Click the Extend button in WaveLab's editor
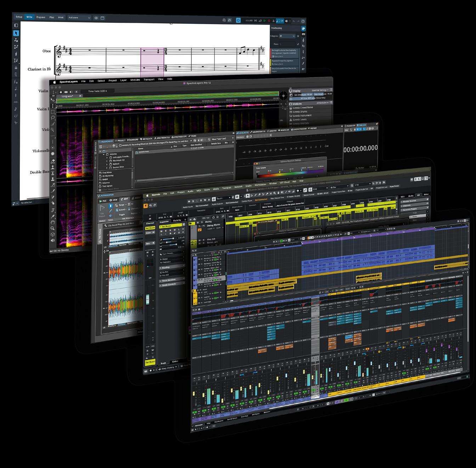This screenshot has height=468, width=476. click(x=120, y=210)
